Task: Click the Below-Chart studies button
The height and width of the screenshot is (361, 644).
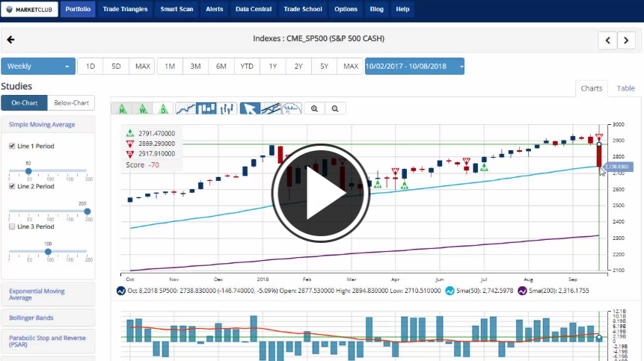Action: click(72, 103)
